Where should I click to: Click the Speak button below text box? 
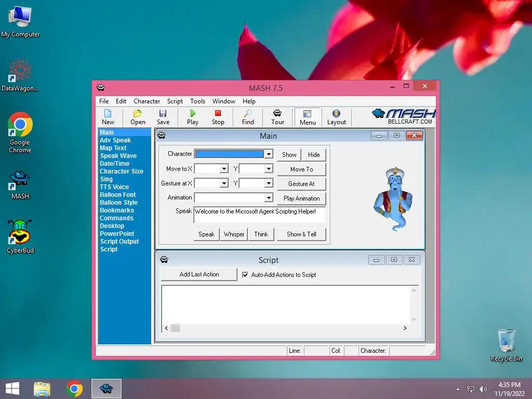pos(206,234)
